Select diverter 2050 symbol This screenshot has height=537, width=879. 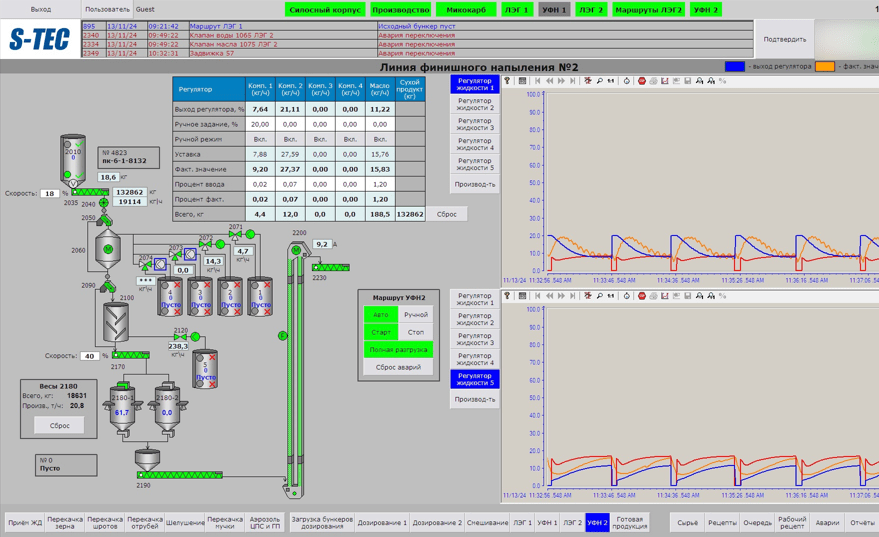point(105,219)
